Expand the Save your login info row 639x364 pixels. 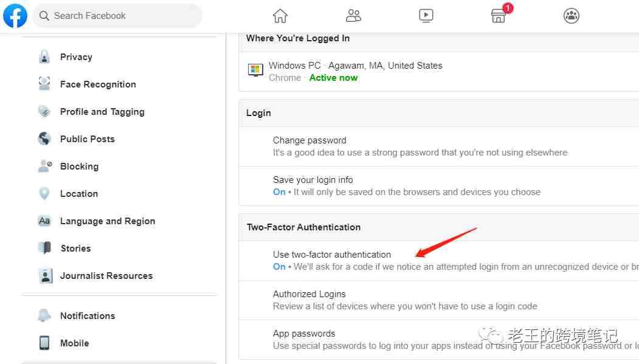pos(438,186)
